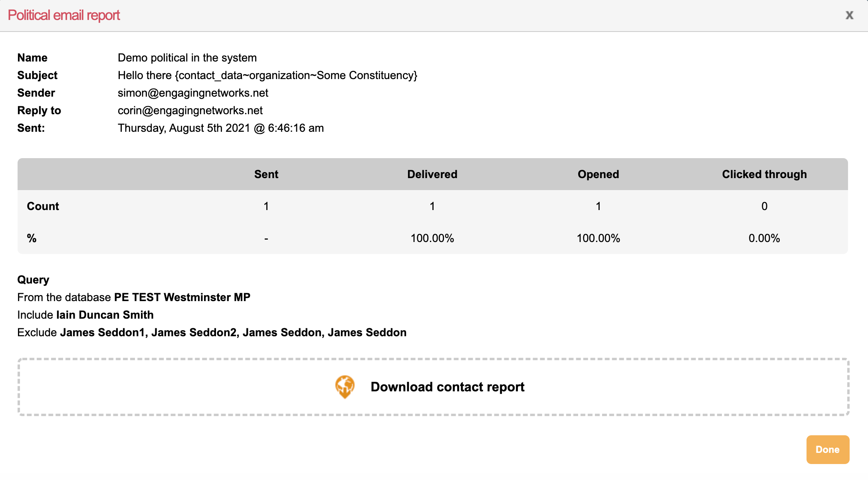The image size is (868, 480).
Task: Click database name PE TEST Westminster MP
Action: click(x=182, y=298)
